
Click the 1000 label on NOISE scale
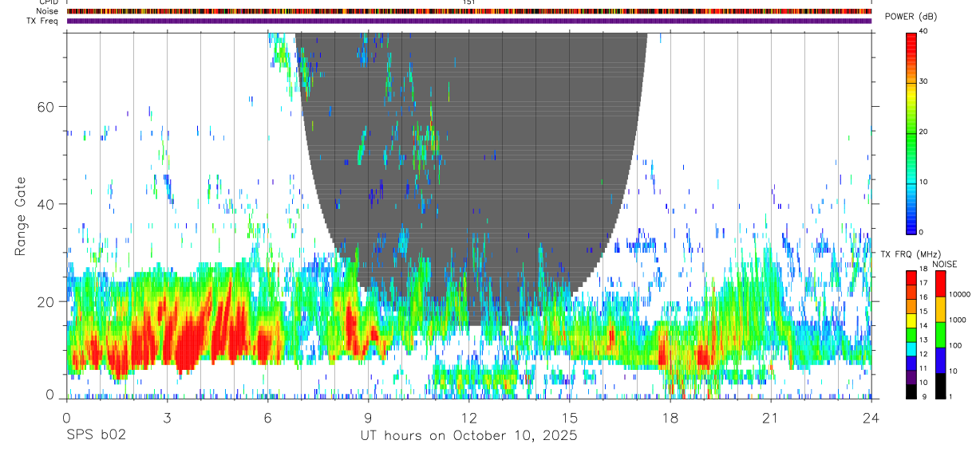click(958, 320)
